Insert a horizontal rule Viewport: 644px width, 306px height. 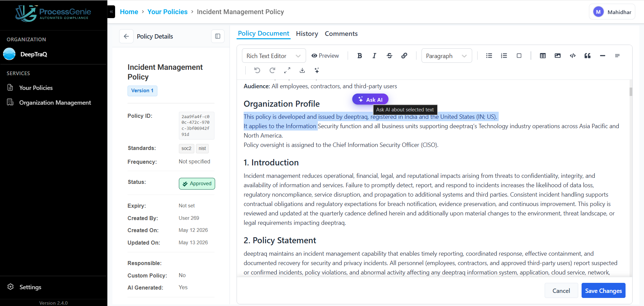[602, 56]
